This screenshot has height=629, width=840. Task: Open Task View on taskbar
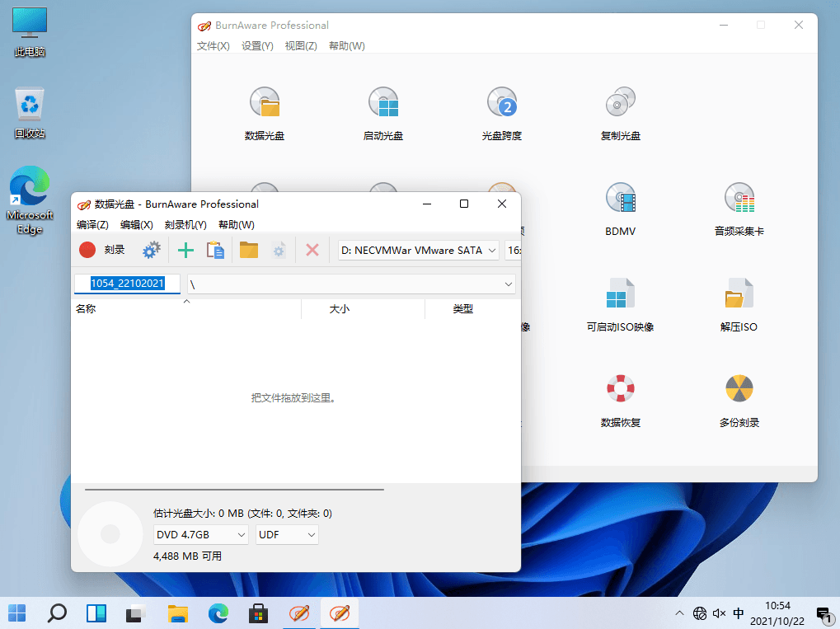[x=136, y=613]
